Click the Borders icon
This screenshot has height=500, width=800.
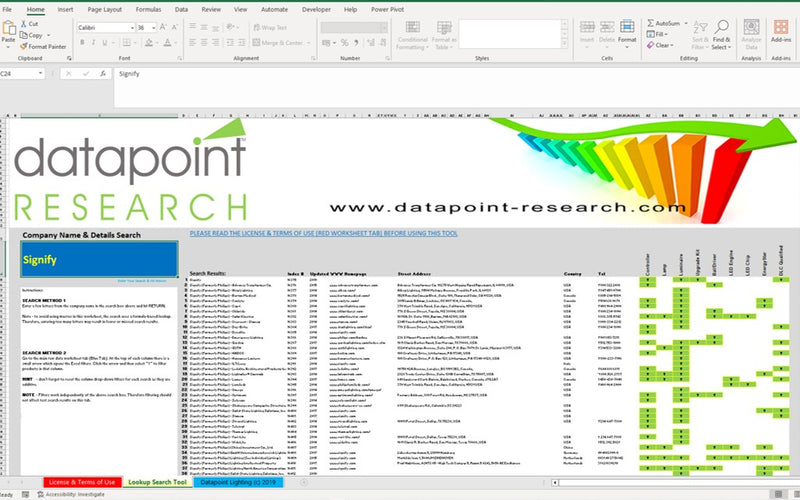[x=127, y=43]
